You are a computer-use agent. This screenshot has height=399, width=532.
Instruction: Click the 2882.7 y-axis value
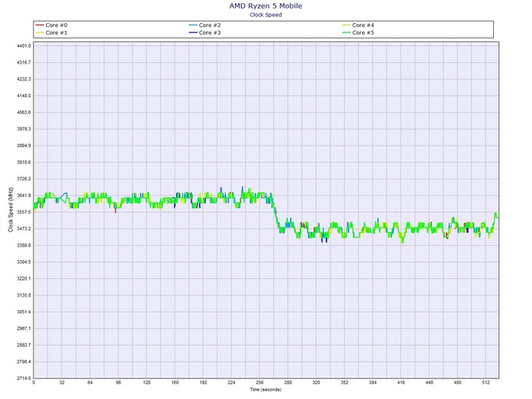click(x=24, y=345)
